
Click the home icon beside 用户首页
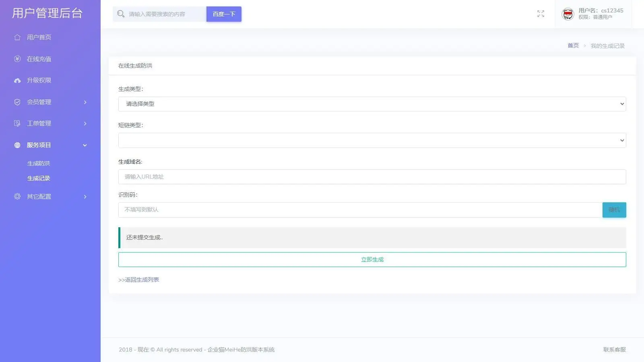pyautogui.click(x=17, y=37)
